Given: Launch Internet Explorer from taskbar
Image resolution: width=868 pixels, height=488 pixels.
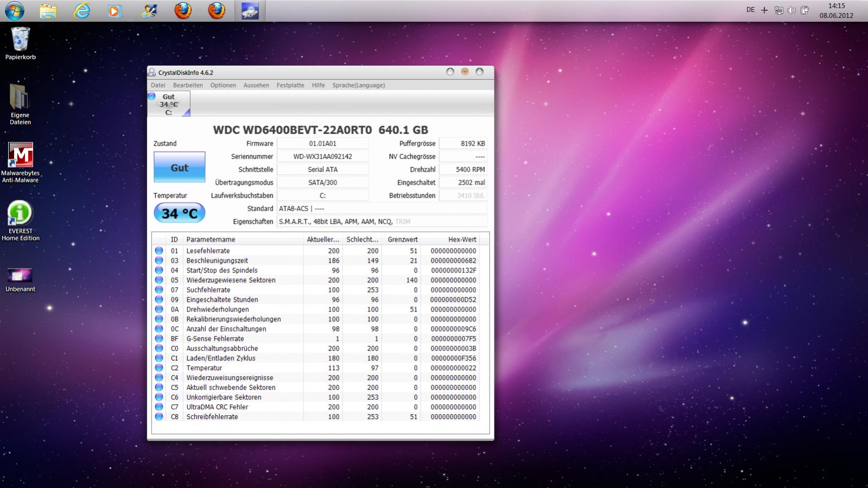Looking at the screenshot, I should [x=82, y=11].
